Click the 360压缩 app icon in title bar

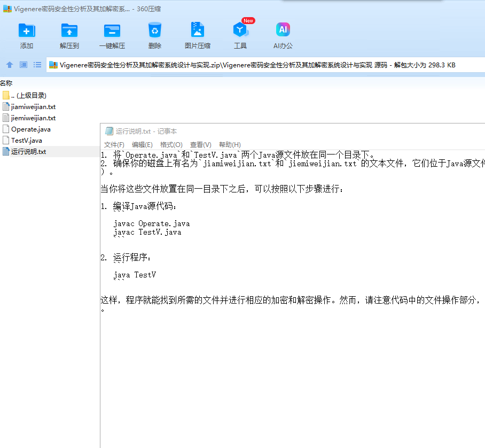tap(7, 9)
